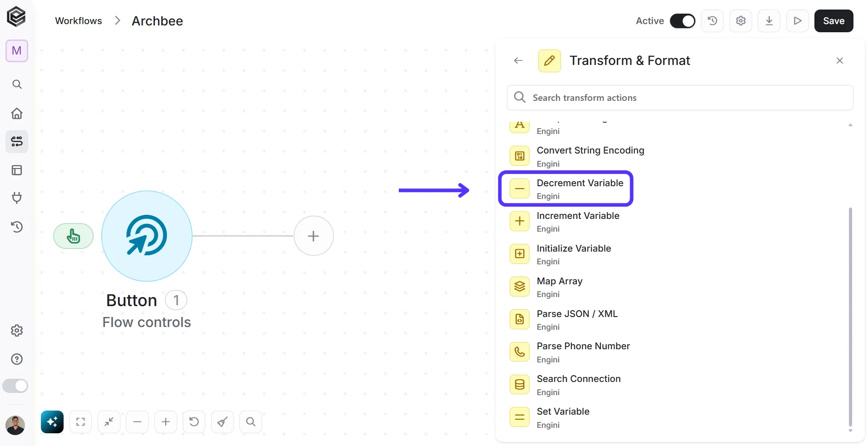This screenshot has width=868, height=446.
Task: Go back from Transform & Format panel
Action: [x=518, y=60]
